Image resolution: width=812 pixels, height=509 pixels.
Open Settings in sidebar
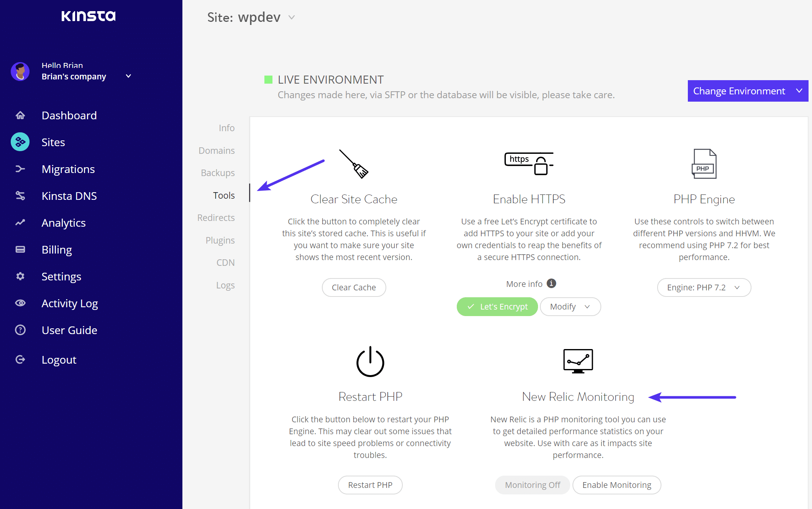[x=61, y=276]
